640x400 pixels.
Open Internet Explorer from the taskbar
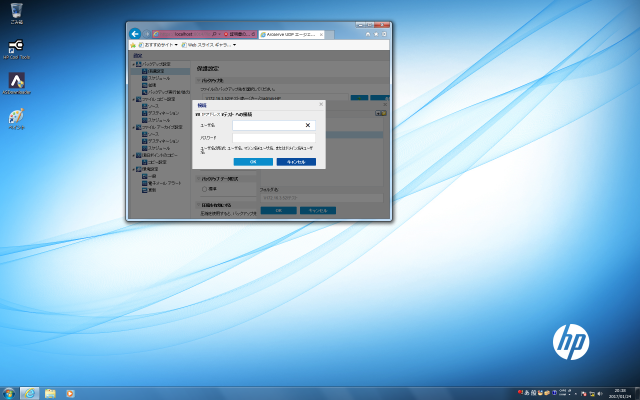pyautogui.click(x=30, y=392)
